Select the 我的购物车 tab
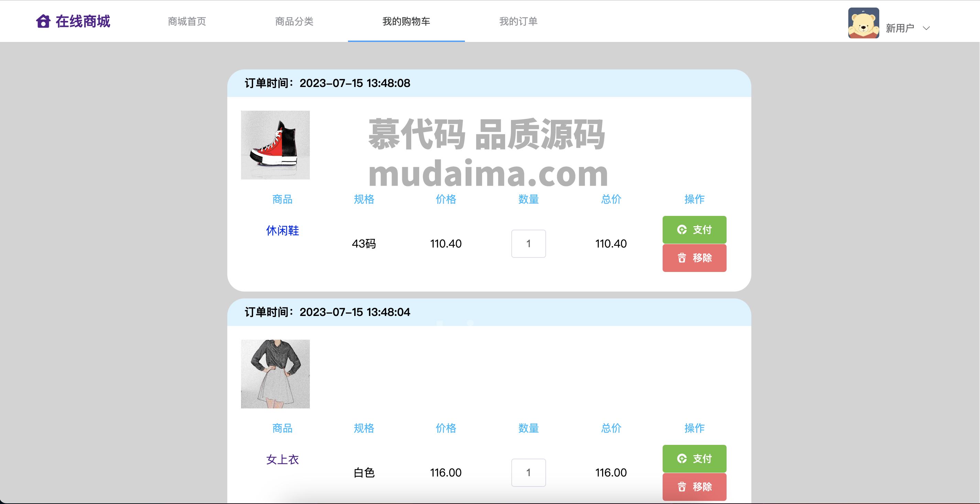Viewport: 980px width, 504px height. pos(406,21)
